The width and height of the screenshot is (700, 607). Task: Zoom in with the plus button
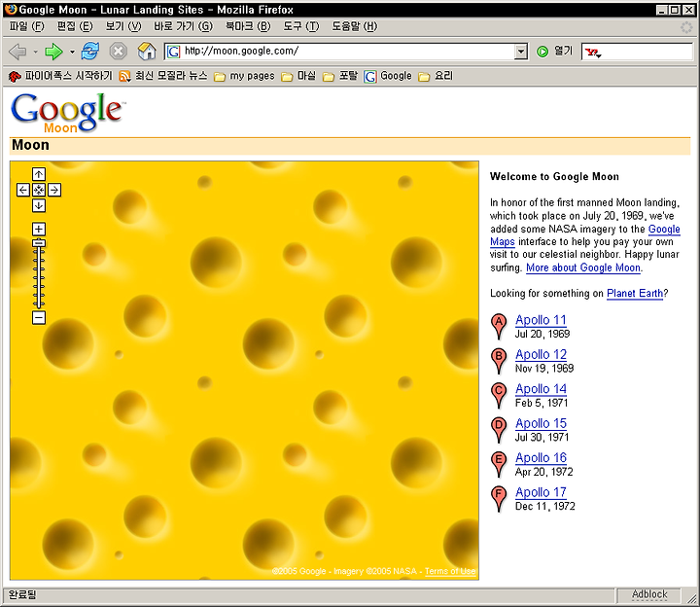(x=39, y=230)
